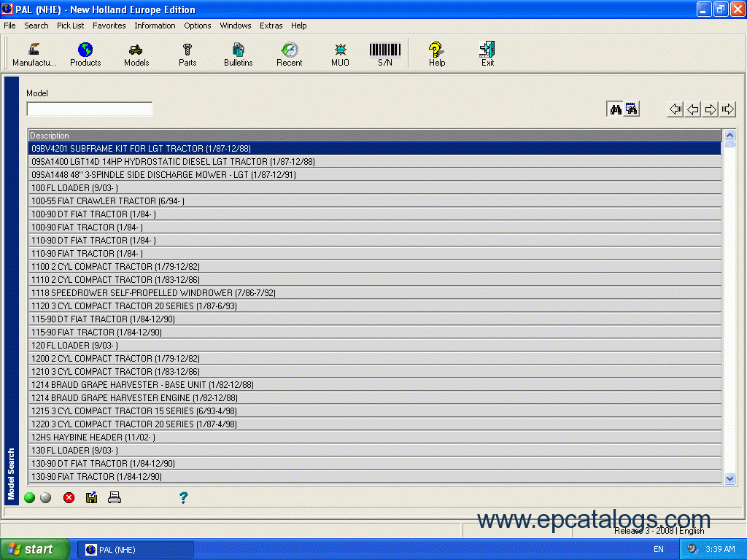Image resolution: width=747 pixels, height=560 pixels.
Task: Open the Extras menu
Action: tap(271, 26)
